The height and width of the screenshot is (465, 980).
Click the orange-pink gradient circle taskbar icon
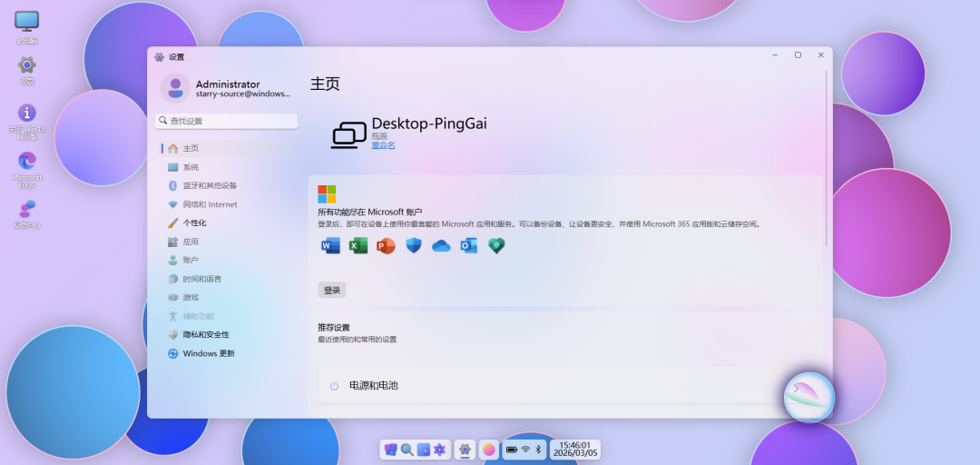(x=489, y=450)
